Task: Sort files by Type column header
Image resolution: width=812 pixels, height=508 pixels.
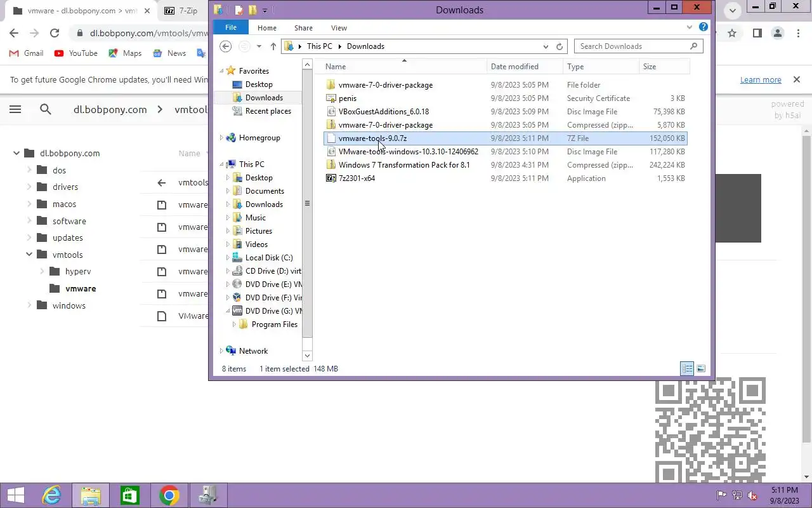Action: [601, 67]
